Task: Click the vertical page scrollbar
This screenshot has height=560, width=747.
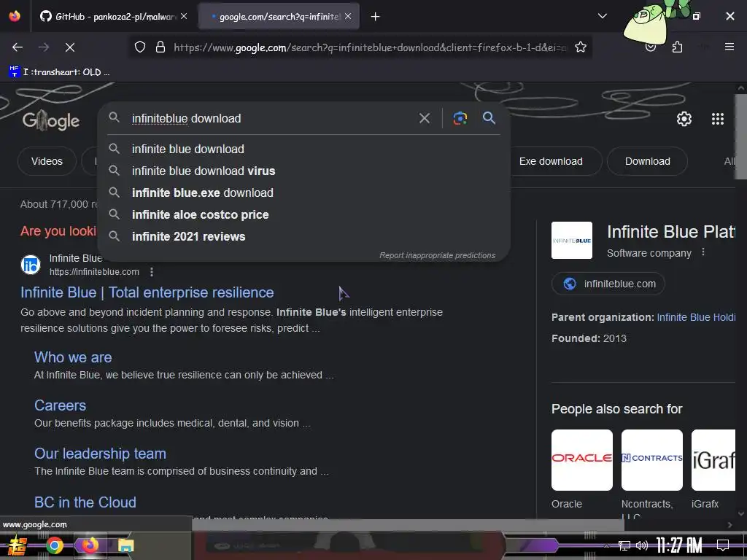Action: pos(741,136)
